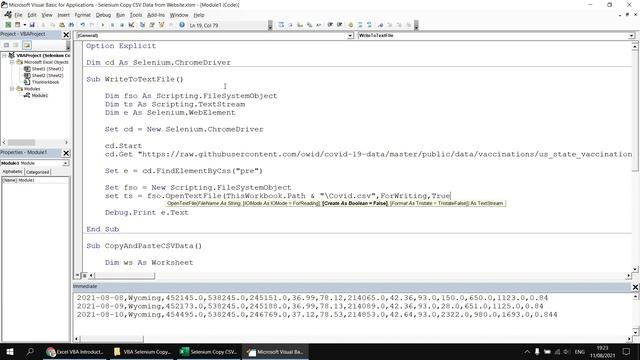Screen dimensions: 640x360
Task: Click View Code icon in Project panel
Action: (x=7, y=45)
